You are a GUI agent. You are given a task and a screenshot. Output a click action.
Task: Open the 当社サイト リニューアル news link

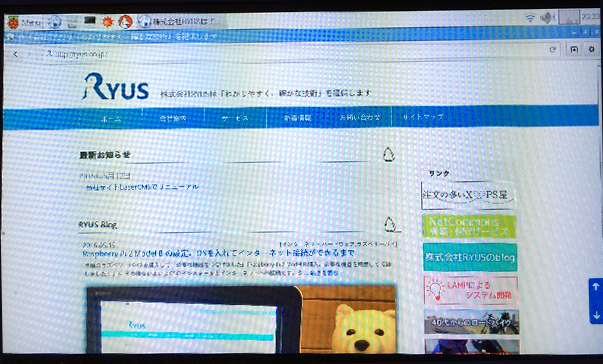pyautogui.click(x=142, y=187)
